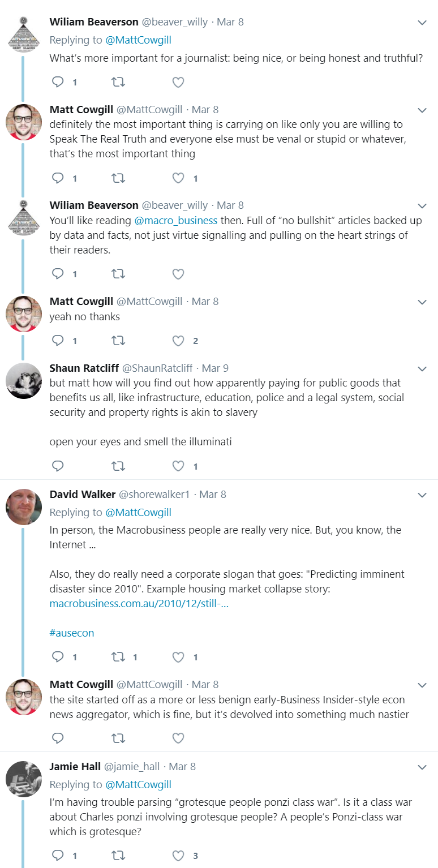Open David Walker's profile picture
The width and height of the screenshot is (438, 868).
click(24, 507)
